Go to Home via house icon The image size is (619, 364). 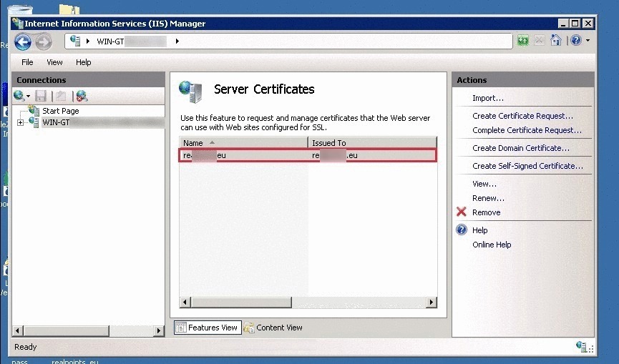556,41
